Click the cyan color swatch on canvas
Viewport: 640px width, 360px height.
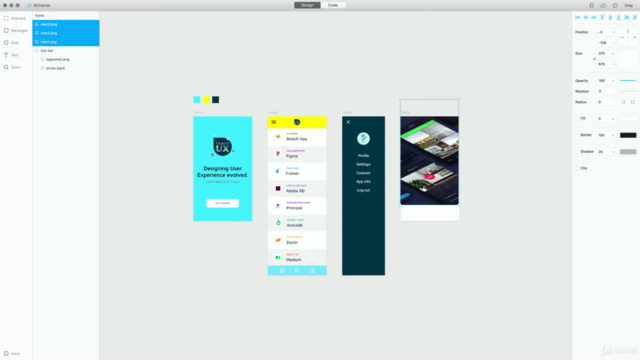pos(197,100)
